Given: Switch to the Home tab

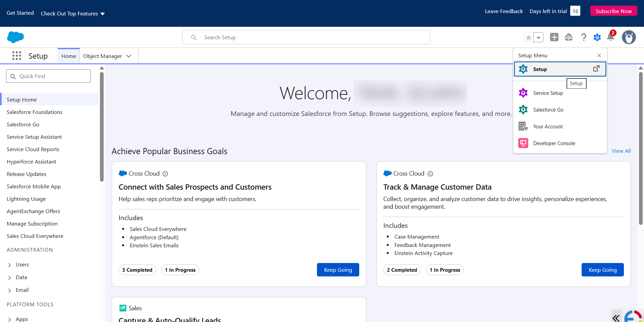Looking at the screenshot, I should click(69, 56).
